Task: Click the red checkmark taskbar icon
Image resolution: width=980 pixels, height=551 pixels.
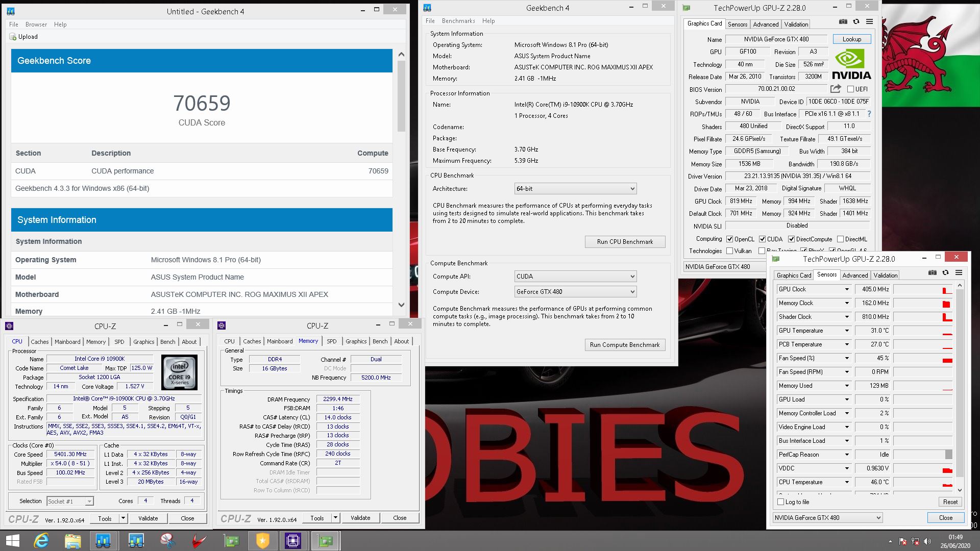Action: tap(199, 541)
